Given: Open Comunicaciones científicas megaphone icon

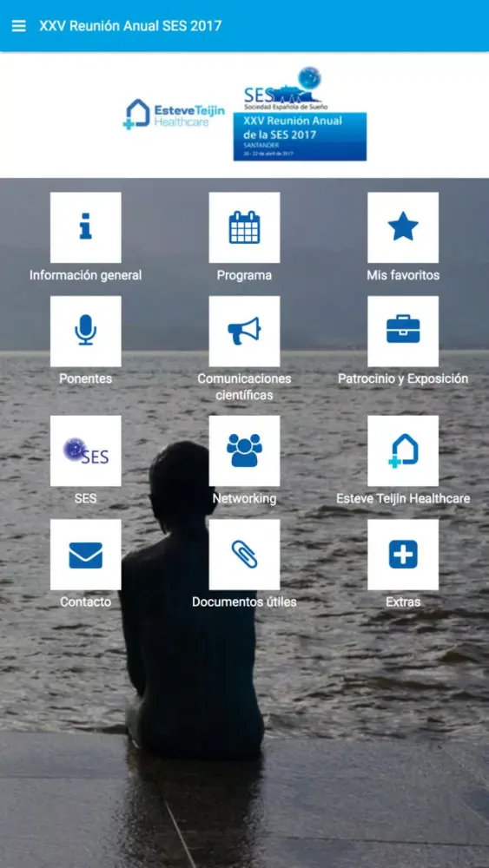Looking at the screenshot, I should 244,331.
